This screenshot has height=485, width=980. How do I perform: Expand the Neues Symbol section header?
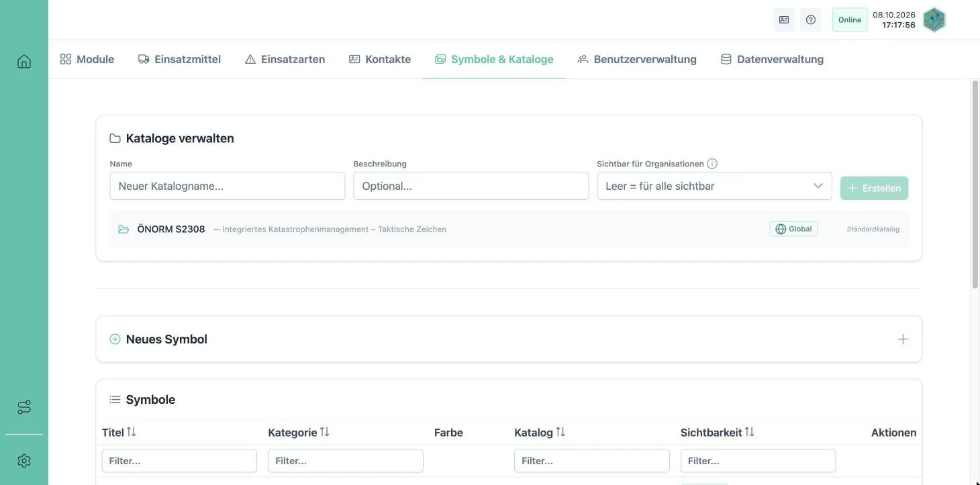point(509,339)
